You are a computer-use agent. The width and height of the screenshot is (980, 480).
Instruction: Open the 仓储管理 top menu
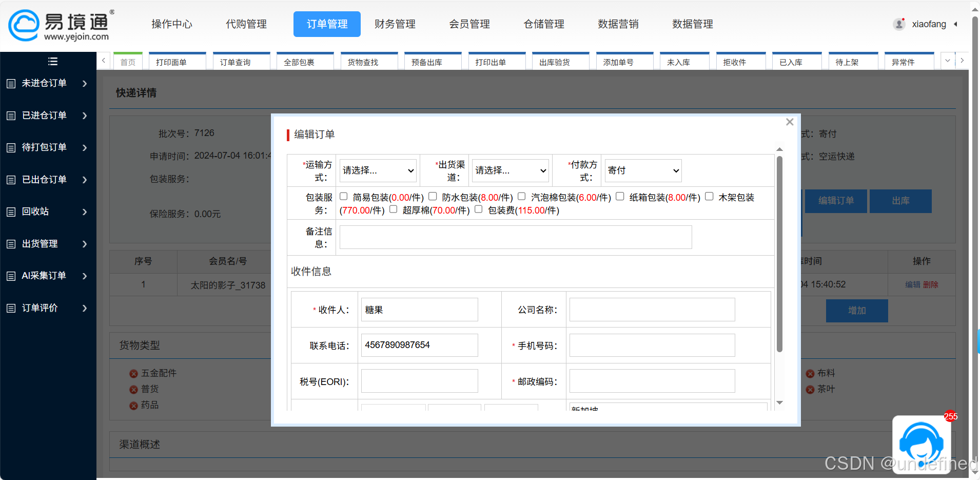coord(544,24)
